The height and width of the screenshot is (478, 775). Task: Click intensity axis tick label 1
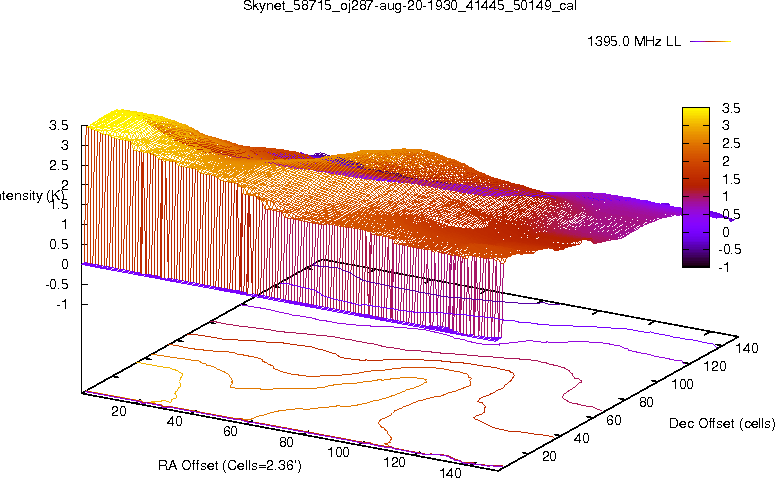pyautogui.click(x=65, y=224)
